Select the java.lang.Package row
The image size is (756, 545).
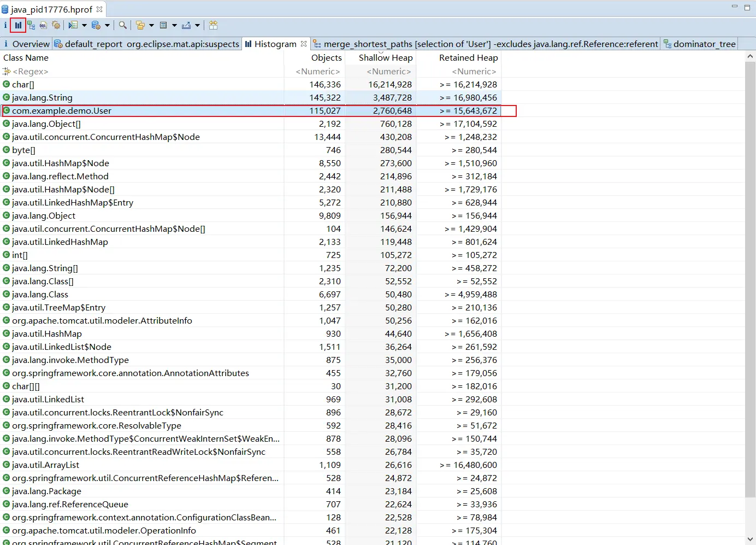coord(251,491)
